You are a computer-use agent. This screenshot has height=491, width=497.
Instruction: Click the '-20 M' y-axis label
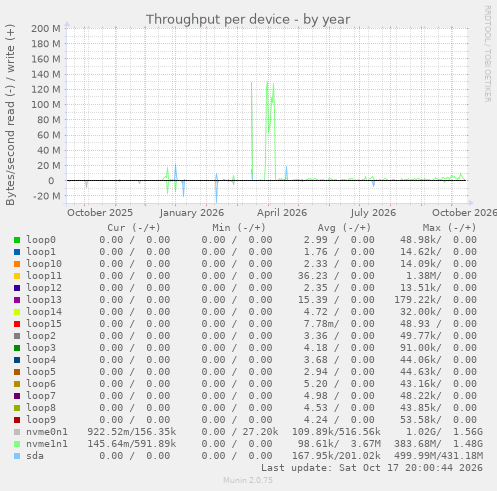click(x=47, y=196)
